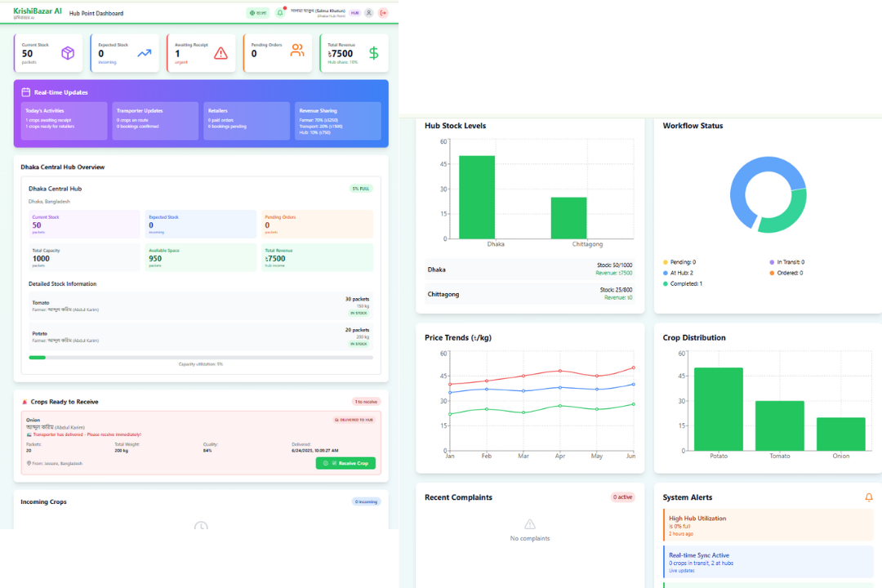Click the 5% FULL badge
Screen dimensions: 882x588
click(x=361, y=189)
